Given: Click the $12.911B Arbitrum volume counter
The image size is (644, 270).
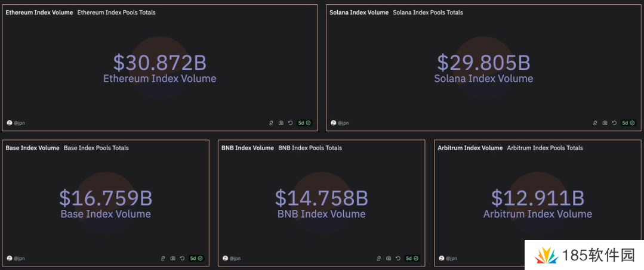Looking at the screenshot, I should coord(537,198).
